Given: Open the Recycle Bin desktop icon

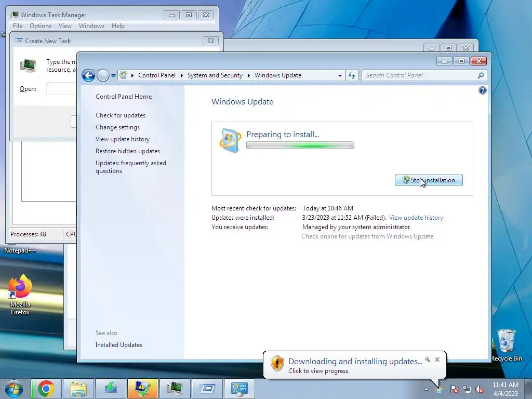Looking at the screenshot, I should [x=507, y=345].
